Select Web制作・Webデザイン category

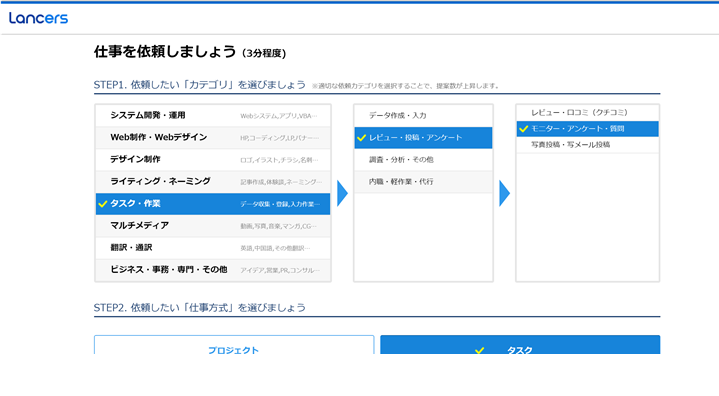pyautogui.click(x=213, y=138)
